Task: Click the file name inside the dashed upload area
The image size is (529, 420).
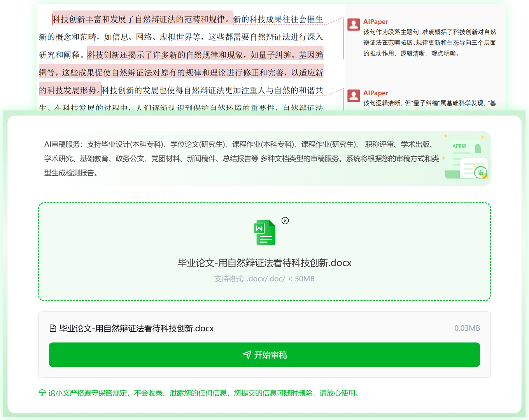Action: 264,263
